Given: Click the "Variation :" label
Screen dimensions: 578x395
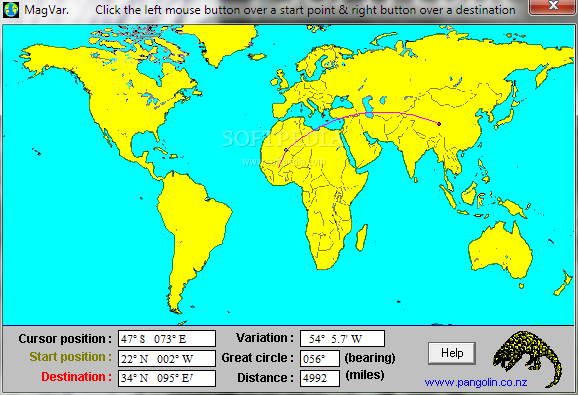Looking at the screenshot, I should tap(265, 338).
